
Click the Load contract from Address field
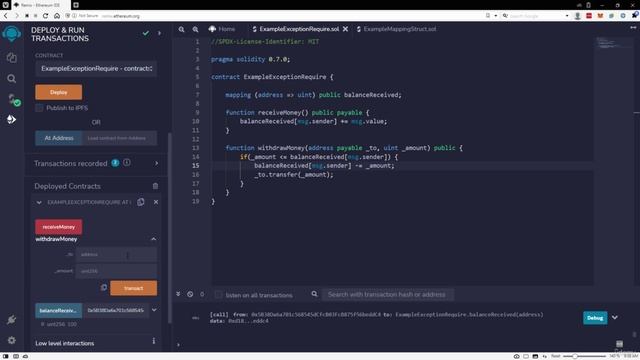tap(120, 138)
